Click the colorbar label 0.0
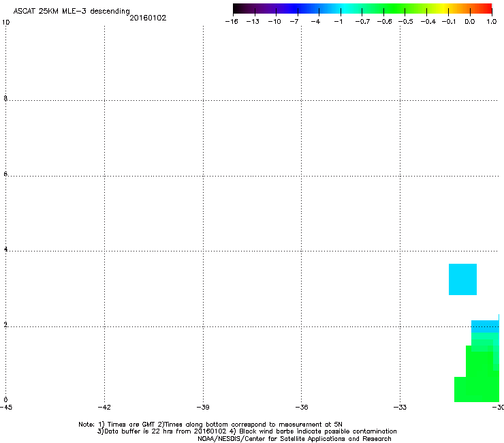Screen dimensions: 504x443 coord(470,22)
